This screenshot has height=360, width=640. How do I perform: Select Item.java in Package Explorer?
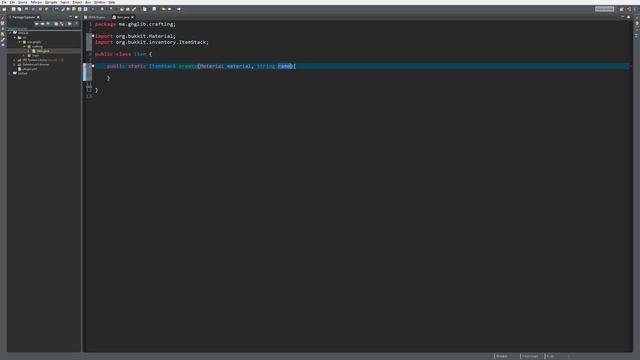43,51
